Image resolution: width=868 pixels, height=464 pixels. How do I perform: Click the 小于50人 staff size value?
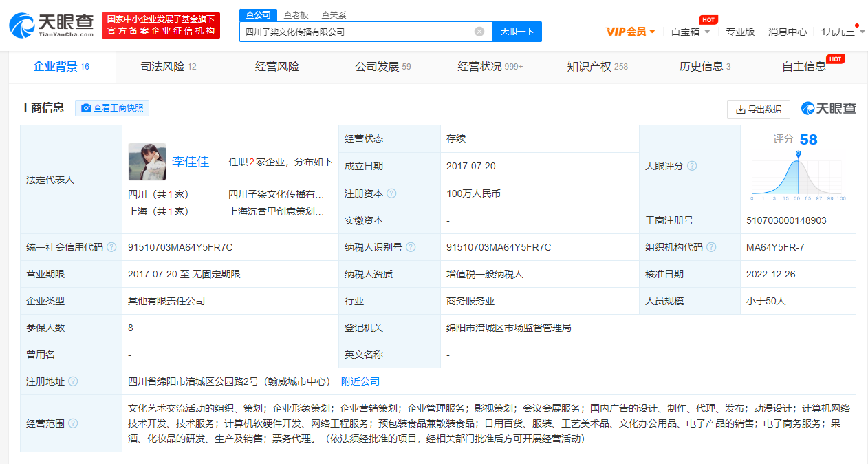(766, 301)
